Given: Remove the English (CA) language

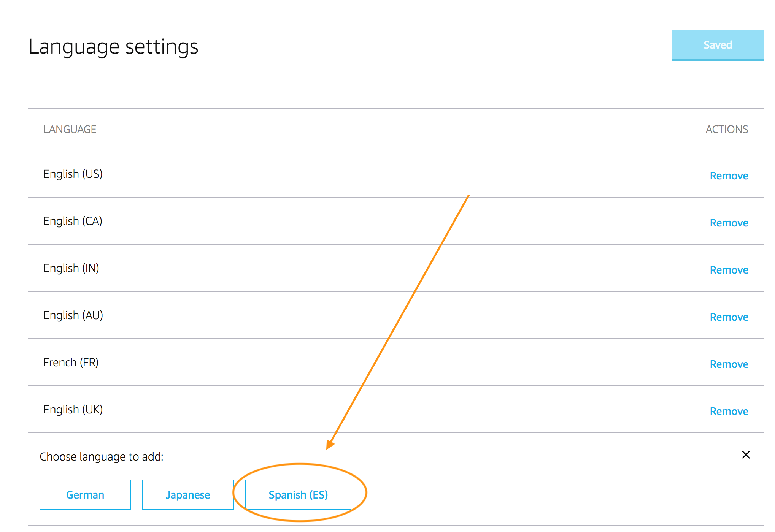Looking at the screenshot, I should 729,223.
